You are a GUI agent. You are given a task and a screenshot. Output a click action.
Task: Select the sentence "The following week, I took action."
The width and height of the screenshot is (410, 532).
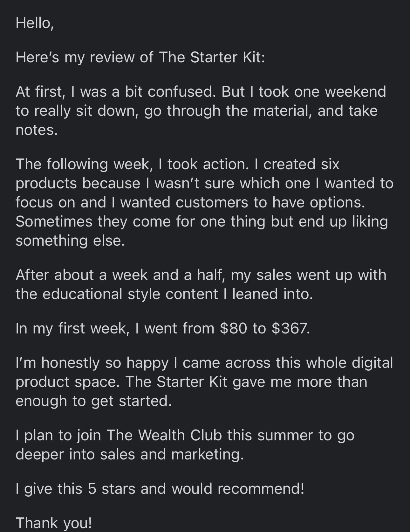click(x=132, y=164)
